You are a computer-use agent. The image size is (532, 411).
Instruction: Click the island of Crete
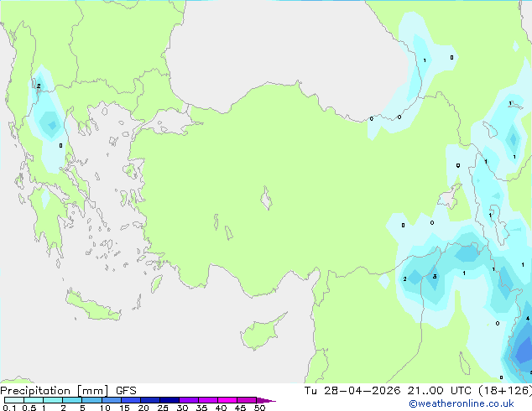click(92, 306)
